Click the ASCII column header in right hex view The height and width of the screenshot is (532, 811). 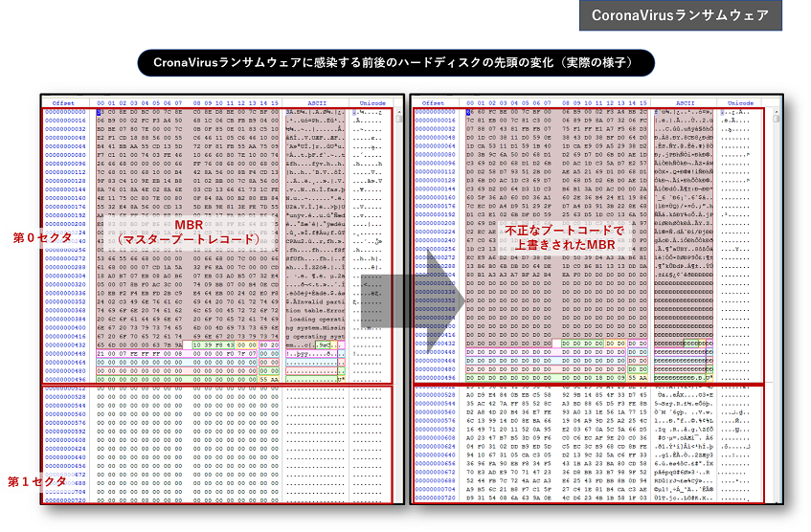click(x=685, y=103)
